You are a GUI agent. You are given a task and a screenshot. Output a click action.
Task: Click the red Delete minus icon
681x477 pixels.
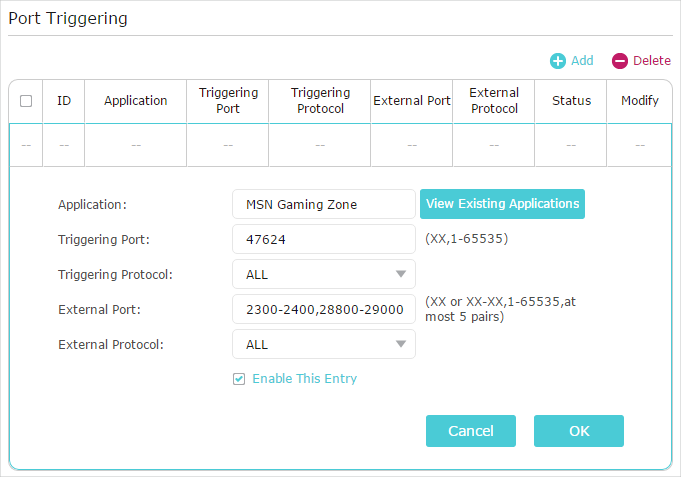620,61
